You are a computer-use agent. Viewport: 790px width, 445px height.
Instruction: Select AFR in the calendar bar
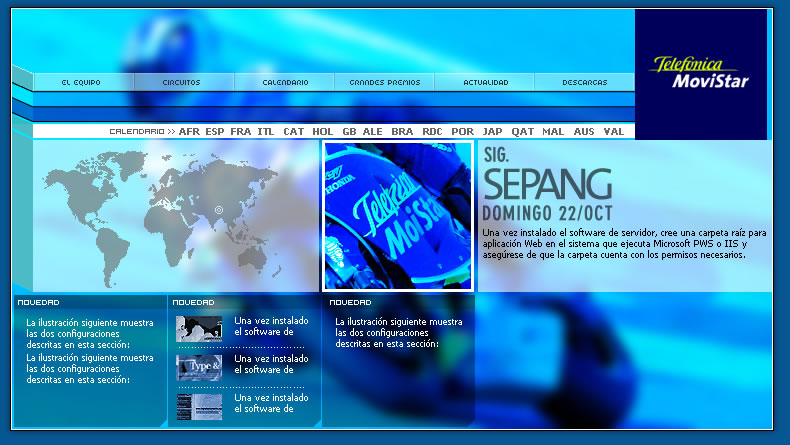[x=189, y=132]
